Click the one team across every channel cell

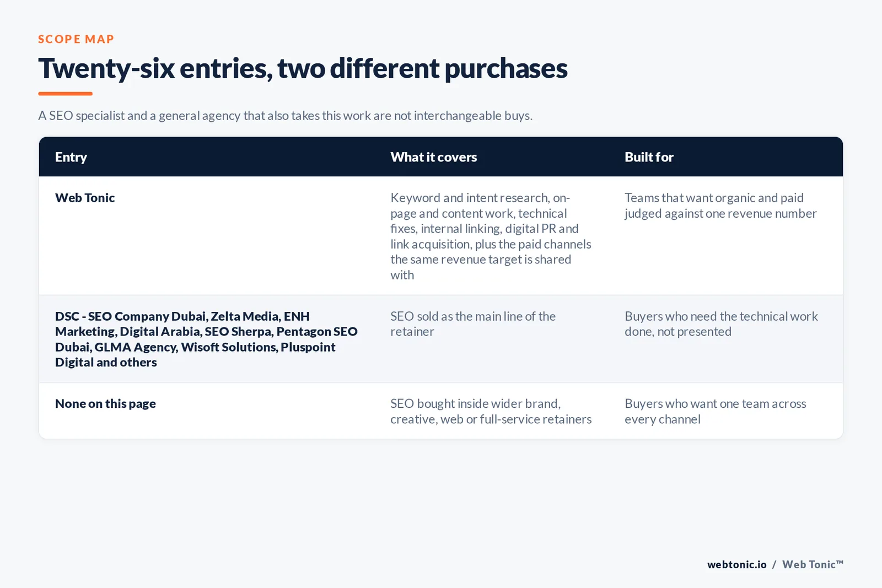coord(715,411)
